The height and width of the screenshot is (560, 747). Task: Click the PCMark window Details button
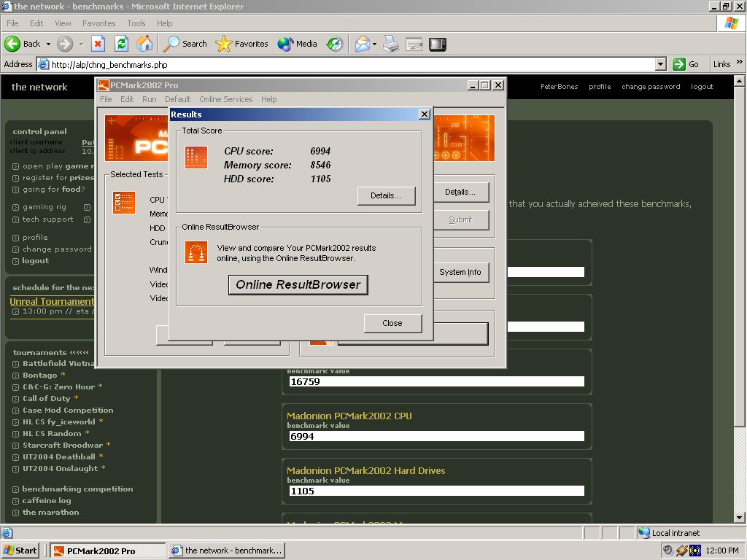click(x=460, y=192)
